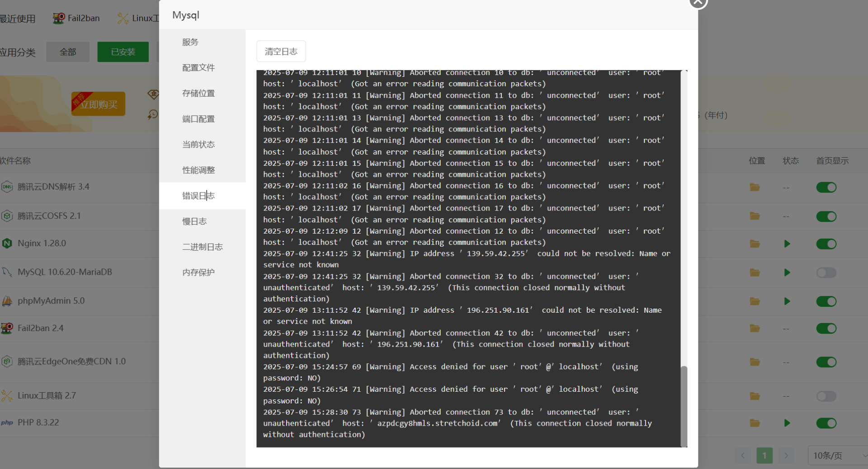This screenshot has width=868, height=469.
Task: Toggle homepage display for Fail2ban
Action: pos(826,328)
